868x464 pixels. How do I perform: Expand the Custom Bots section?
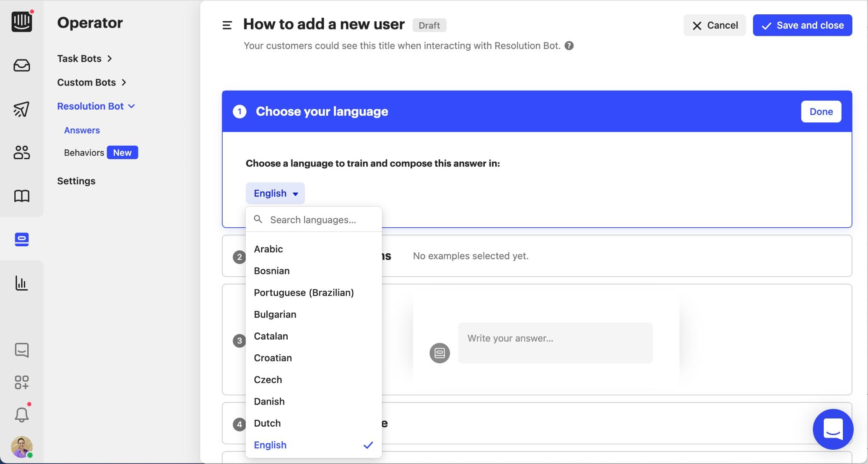point(92,82)
